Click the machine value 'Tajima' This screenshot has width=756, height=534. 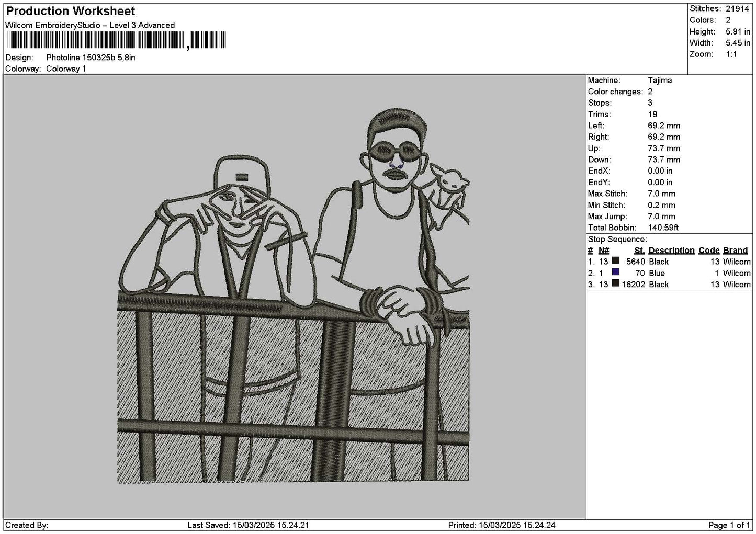click(660, 81)
